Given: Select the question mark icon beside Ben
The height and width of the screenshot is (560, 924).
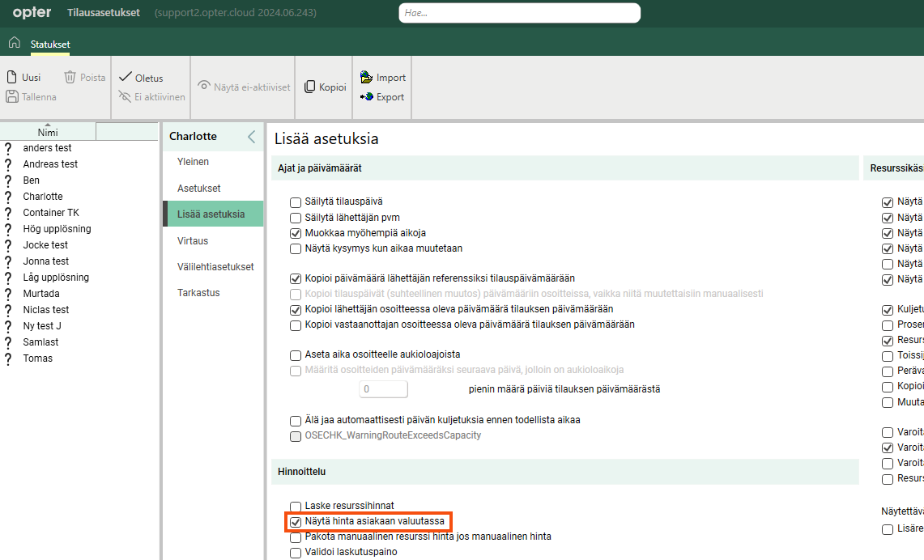Looking at the screenshot, I should click(9, 180).
